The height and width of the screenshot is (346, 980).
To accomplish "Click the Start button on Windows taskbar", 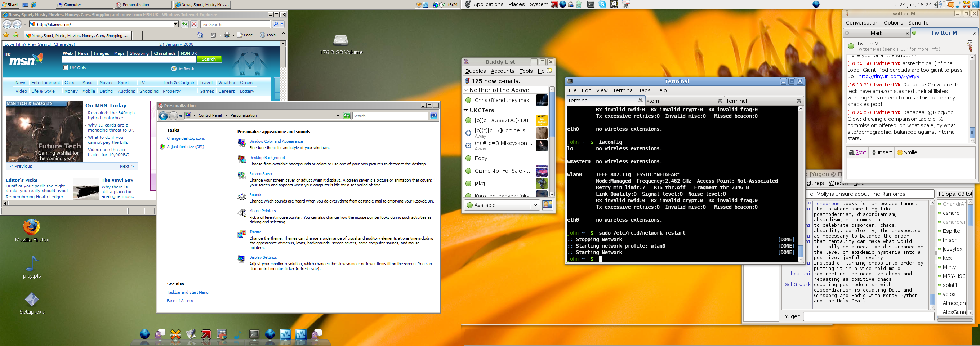I will 10,5.
